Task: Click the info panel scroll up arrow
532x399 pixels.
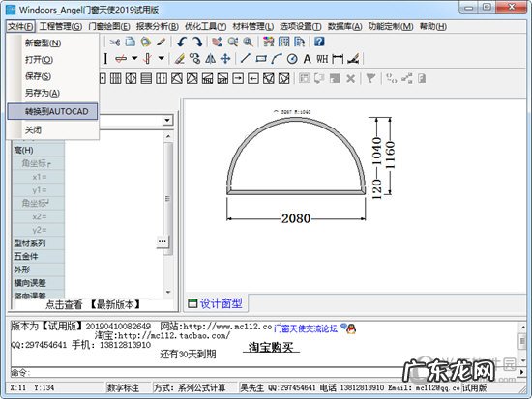Action: coord(523,328)
